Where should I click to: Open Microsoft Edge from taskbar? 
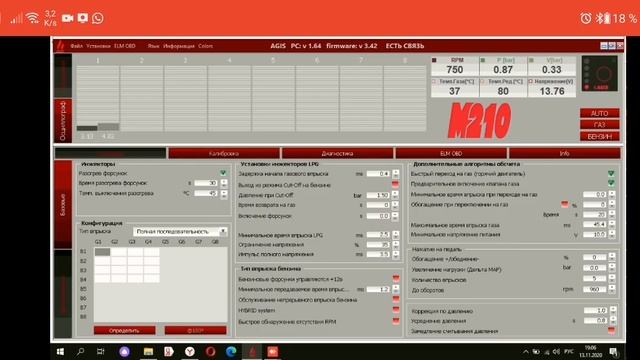(x=231, y=351)
